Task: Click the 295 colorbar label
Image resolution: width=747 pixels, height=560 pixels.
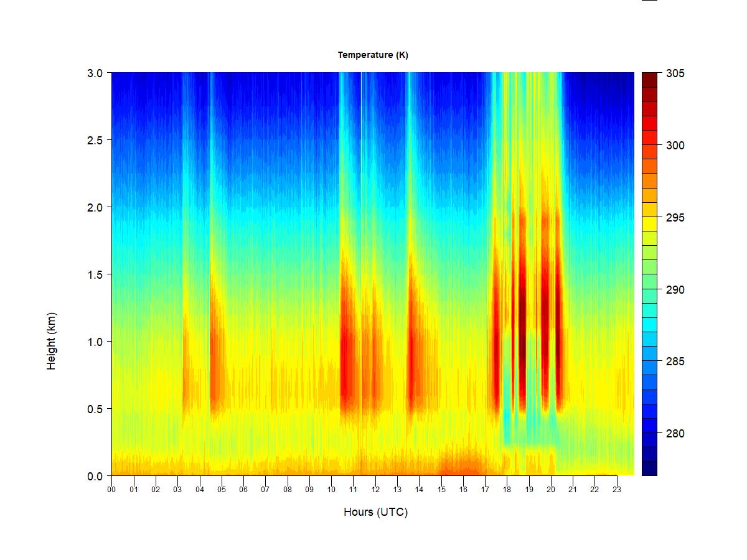Action: [x=675, y=218]
